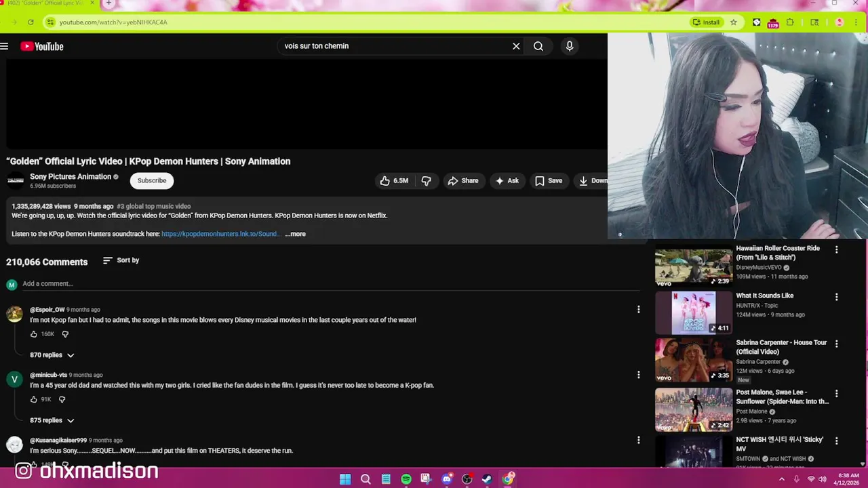Open a new browser tab
The height and width of the screenshot is (488, 868).
tap(108, 3)
